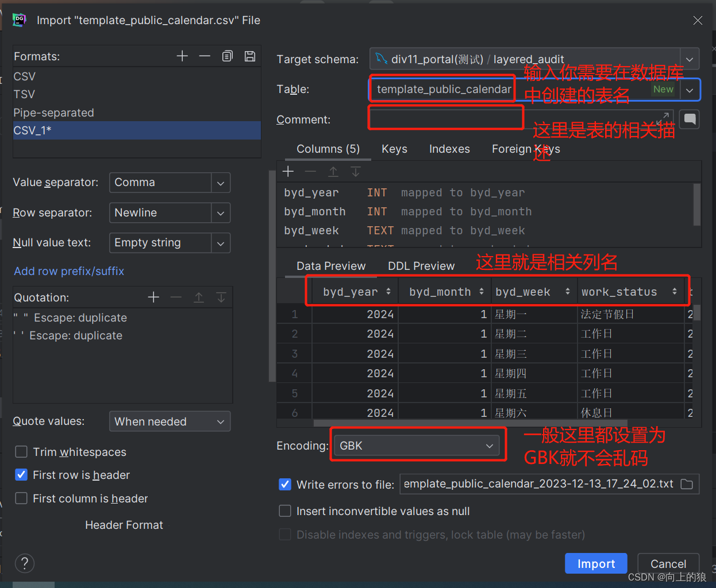716x588 pixels.
Task: Open Value separator Comma dropdown
Action: click(170, 183)
